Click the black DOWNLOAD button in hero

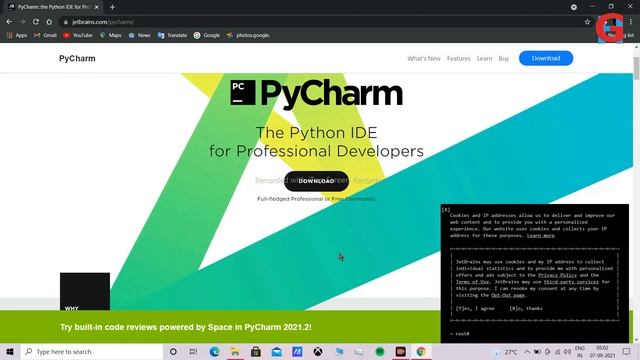pyautogui.click(x=316, y=181)
